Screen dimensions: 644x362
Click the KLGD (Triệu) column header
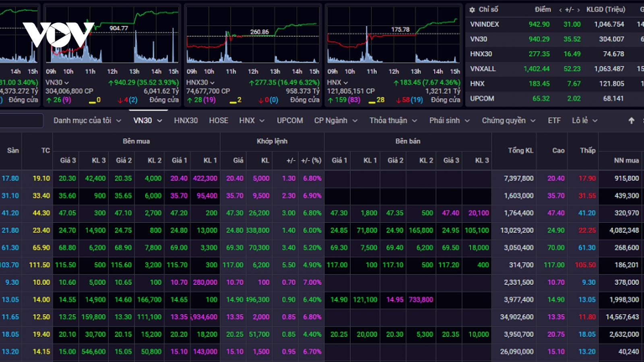coord(606,10)
